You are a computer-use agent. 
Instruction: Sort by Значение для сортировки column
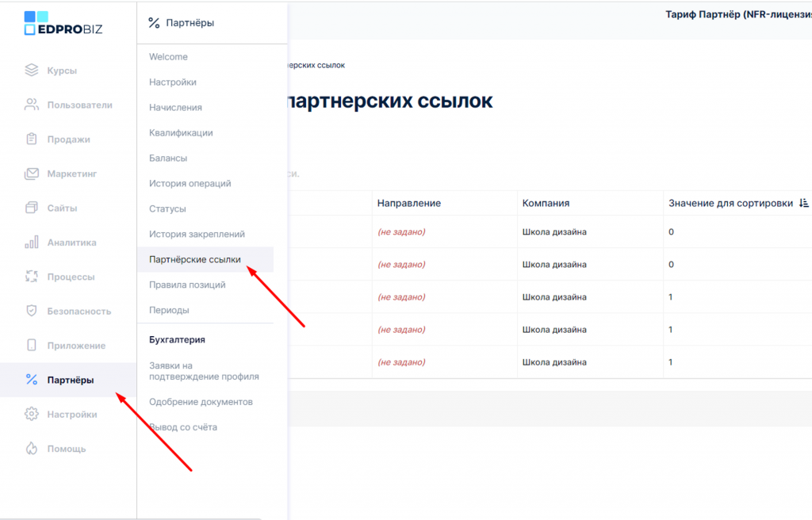pos(730,204)
